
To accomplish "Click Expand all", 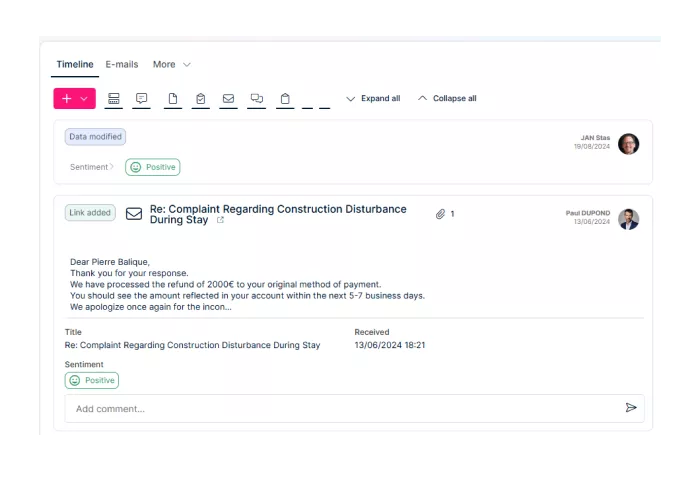I will click(x=374, y=98).
